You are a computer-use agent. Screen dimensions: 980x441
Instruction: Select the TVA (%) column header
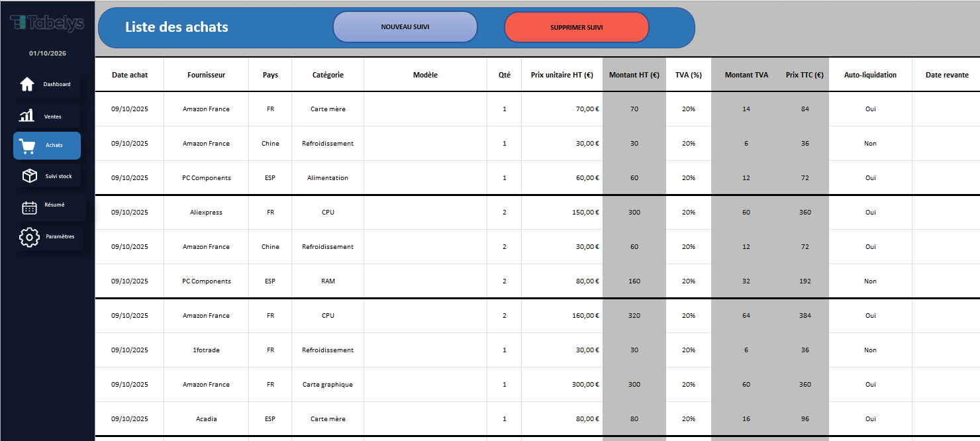tap(689, 75)
